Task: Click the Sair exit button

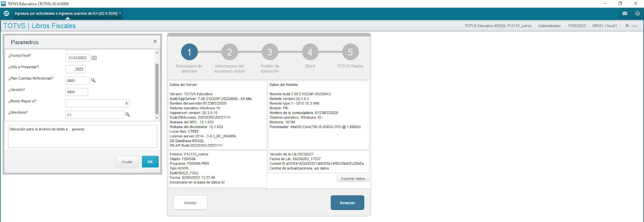Action: pyautogui.click(x=632, y=26)
